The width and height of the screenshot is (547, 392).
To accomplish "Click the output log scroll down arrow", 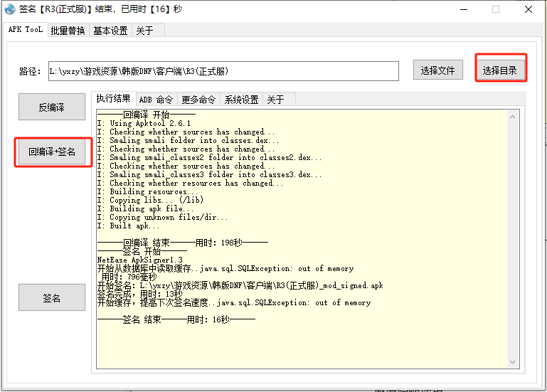I will pos(512,362).
